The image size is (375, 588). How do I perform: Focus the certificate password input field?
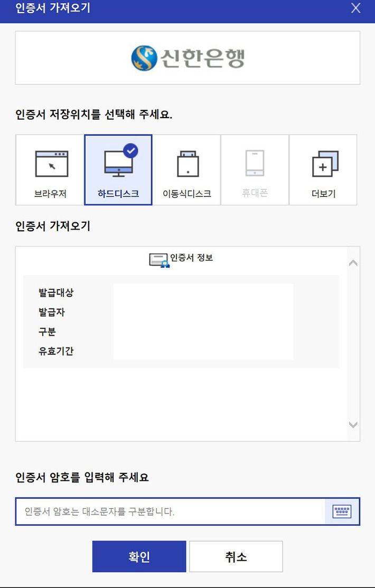coord(171,511)
